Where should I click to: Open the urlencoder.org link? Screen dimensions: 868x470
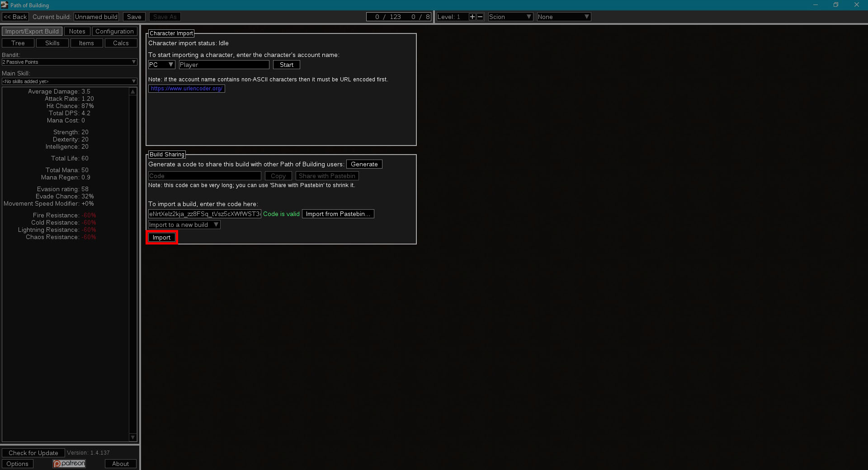point(187,89)
